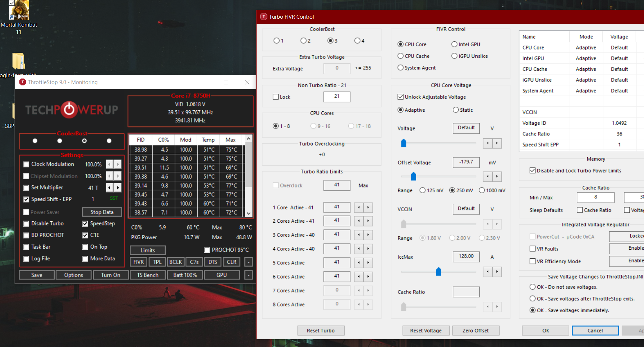This screenshot has width=644, height=347.
Task: Cancel the Turbo FIVR Control dialog
Action: 595,330
